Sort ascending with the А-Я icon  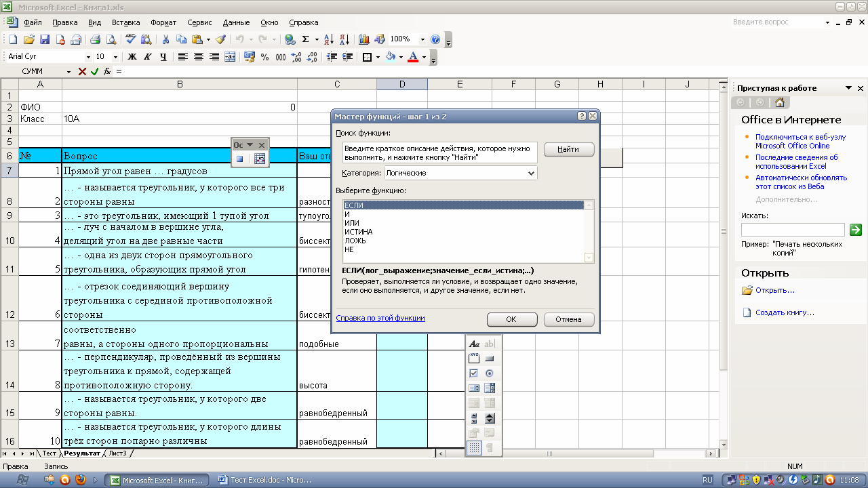(328, 39)
